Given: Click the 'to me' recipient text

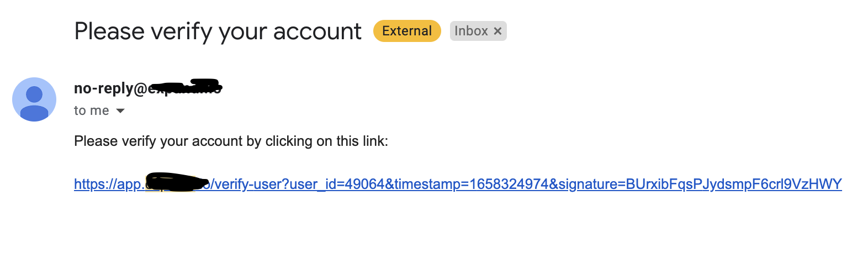Looking at the screenshot, I should [x=91, y=111].
